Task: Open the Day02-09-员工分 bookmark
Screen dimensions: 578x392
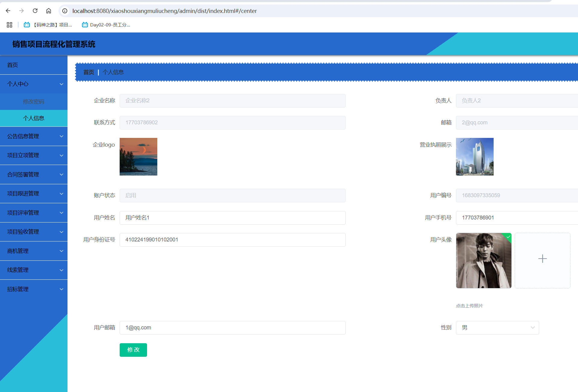Action: 106,25
